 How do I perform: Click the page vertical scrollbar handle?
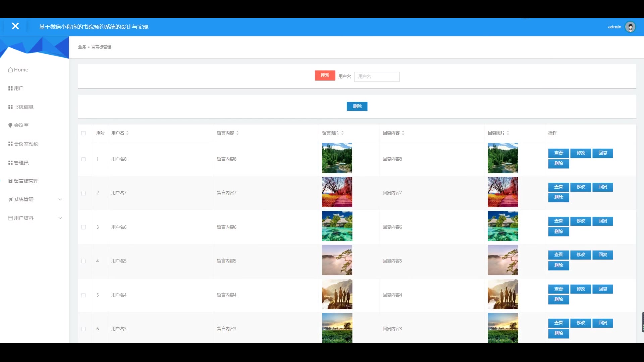[642, 322]
